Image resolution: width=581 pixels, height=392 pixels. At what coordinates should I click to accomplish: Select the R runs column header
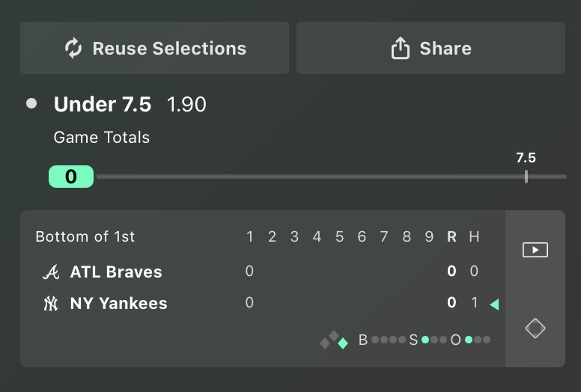point(451,236)
